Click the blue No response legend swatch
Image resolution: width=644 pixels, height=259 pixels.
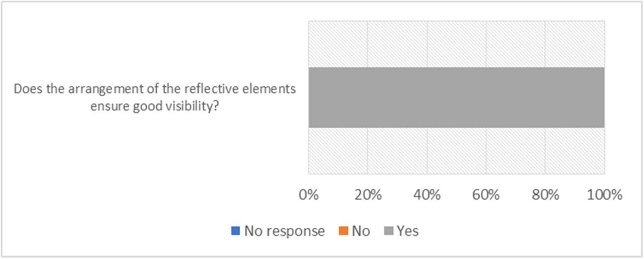point(235,231)
